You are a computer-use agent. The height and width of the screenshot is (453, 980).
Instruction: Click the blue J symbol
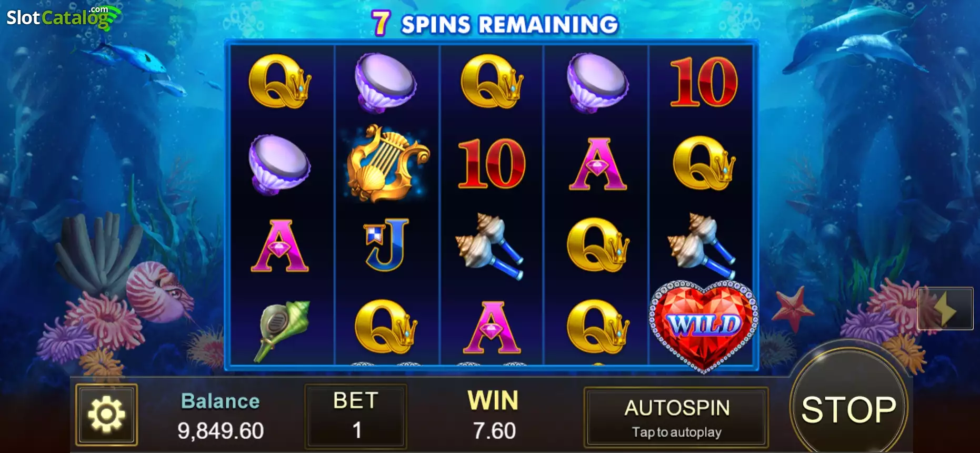tap(387, 244)
